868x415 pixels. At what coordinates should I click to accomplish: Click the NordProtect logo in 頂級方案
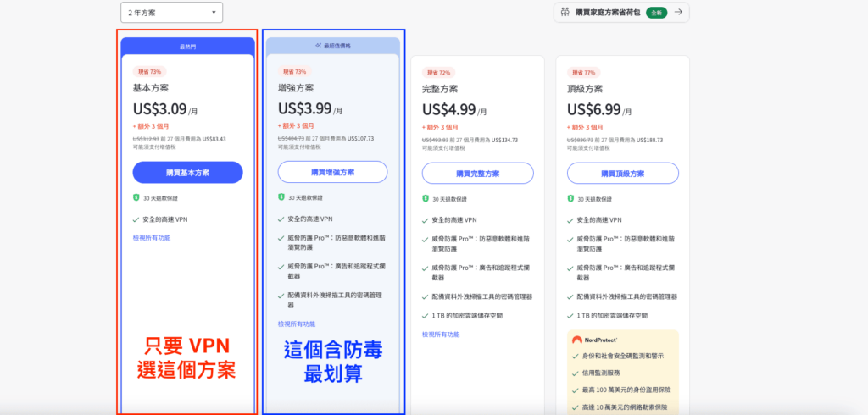(594, 340)
